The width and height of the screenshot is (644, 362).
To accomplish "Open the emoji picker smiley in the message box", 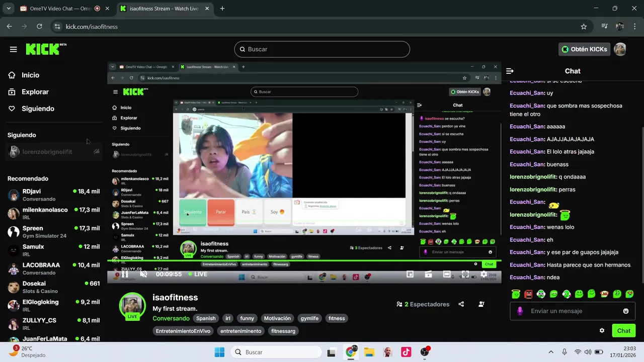I will [x=626, y=311].
